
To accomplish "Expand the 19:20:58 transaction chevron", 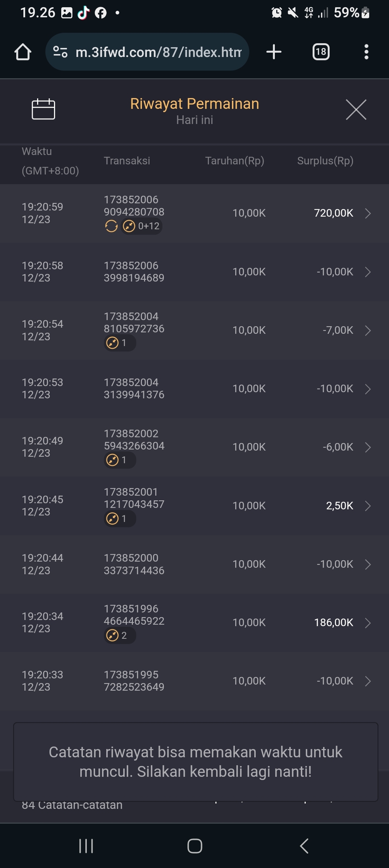I will click(x=368, y=272).
